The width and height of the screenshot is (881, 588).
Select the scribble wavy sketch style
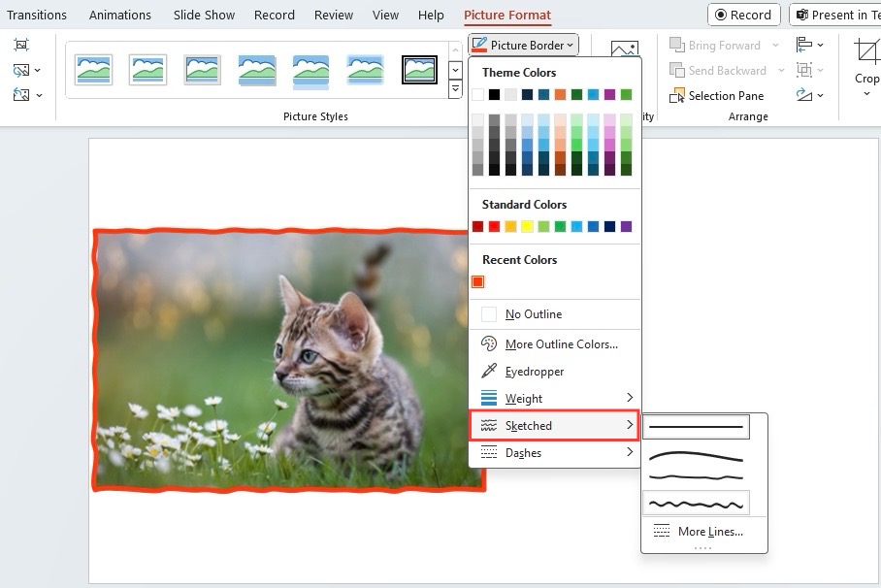click(696, 504)
